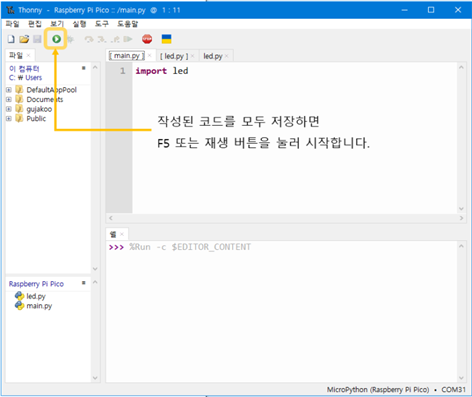Open the 편집 menu

(x=35, y=24)
